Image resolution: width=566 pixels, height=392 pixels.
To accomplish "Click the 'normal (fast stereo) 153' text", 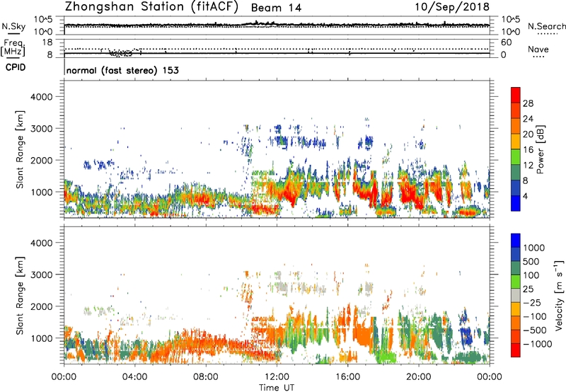I will click(x=122, y=70).
